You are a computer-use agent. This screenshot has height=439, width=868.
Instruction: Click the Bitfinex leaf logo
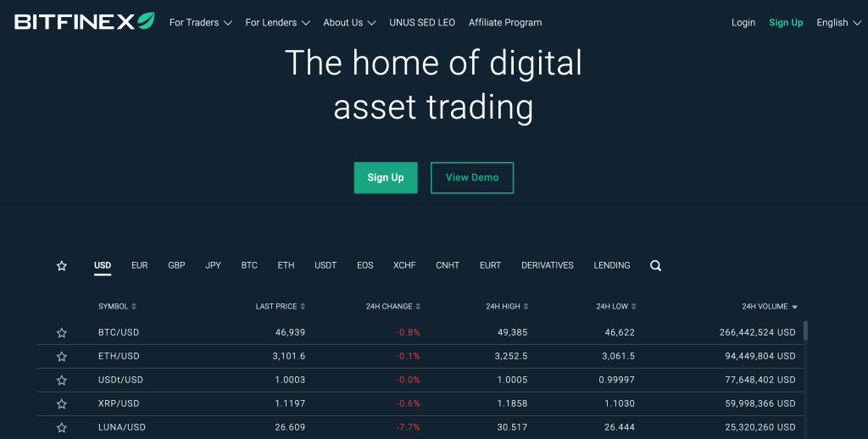146,21
